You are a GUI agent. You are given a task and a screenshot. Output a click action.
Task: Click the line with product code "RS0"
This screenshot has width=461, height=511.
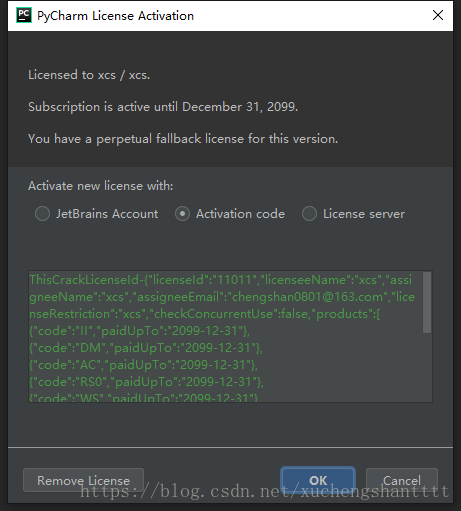pos(146,382)
